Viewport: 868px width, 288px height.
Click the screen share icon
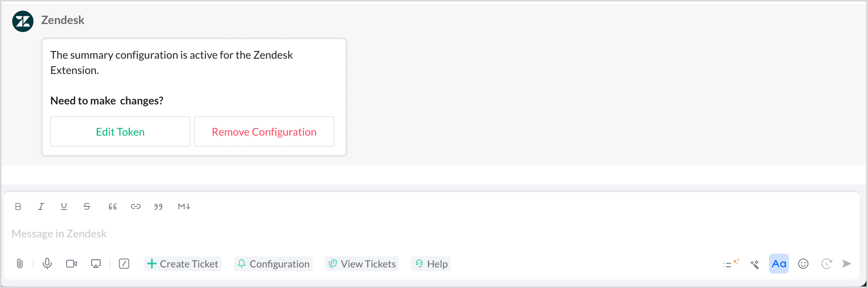(x=96, y=264)
